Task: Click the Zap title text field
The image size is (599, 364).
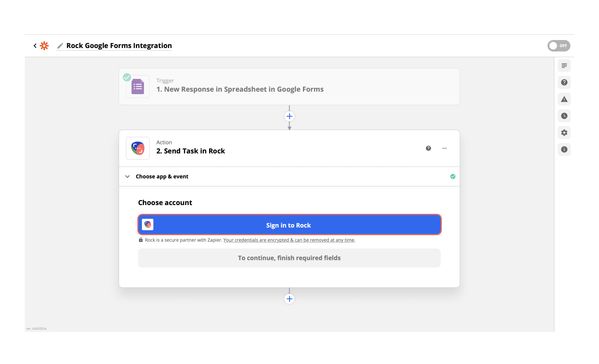Action: pos(119,46)
